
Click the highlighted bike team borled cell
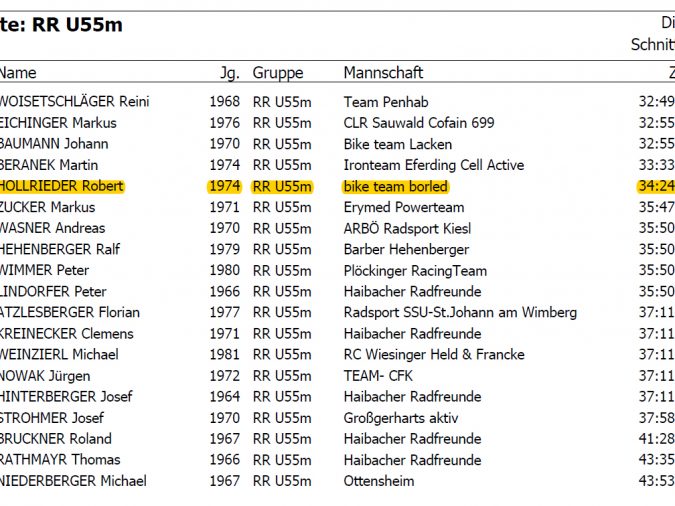(396, 186)
